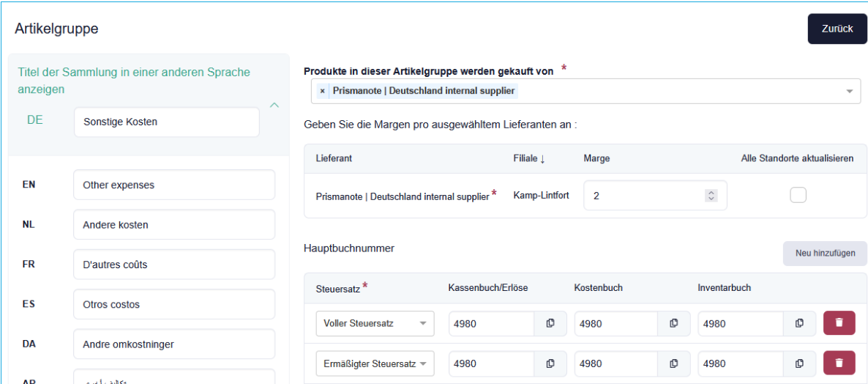Click Neu hinzufügen to add ledger row
This screenshot has height=384, width=868.
(825, 253)
